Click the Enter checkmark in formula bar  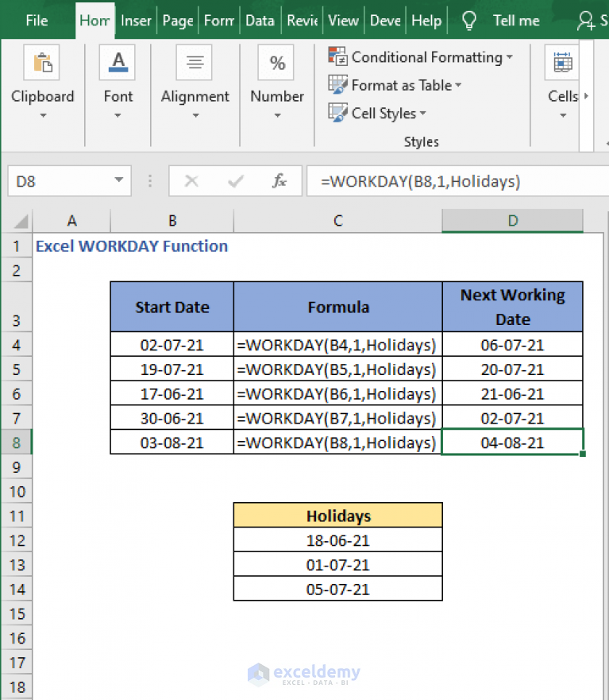pos(235,181)
